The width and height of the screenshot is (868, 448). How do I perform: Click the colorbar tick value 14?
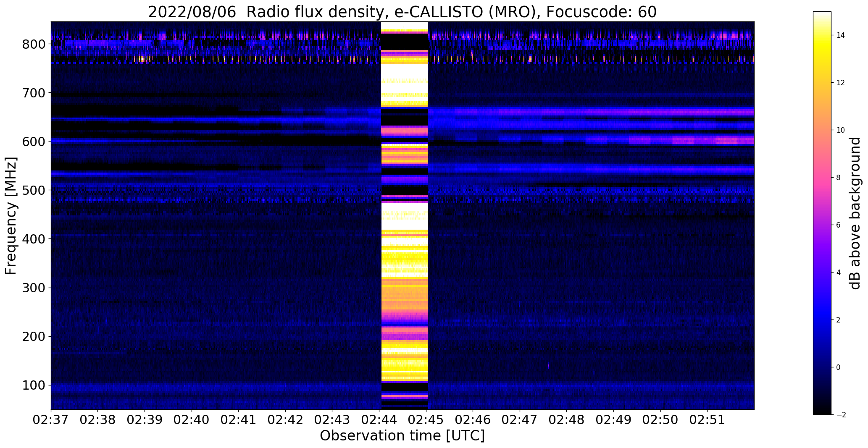tap(841, 35)
